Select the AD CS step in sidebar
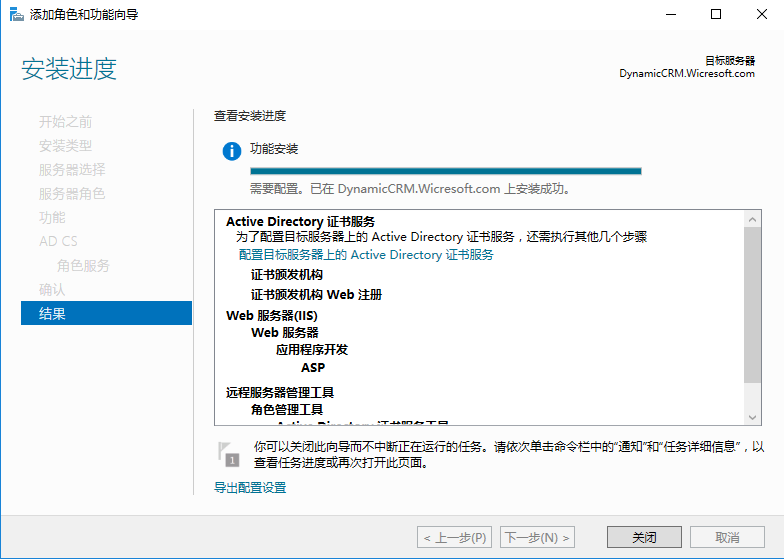The image size is (784, 559). tap(58, 242)
